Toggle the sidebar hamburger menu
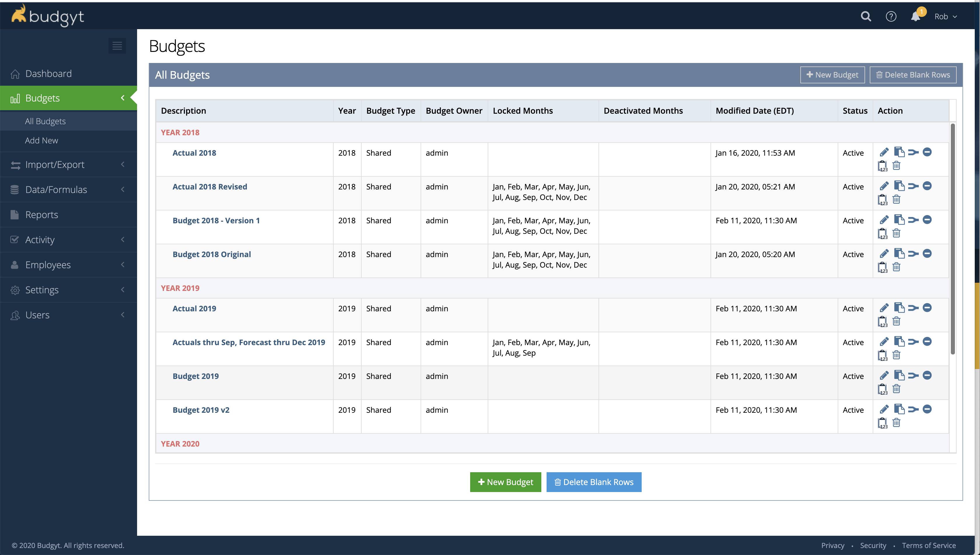 point(117,46)
